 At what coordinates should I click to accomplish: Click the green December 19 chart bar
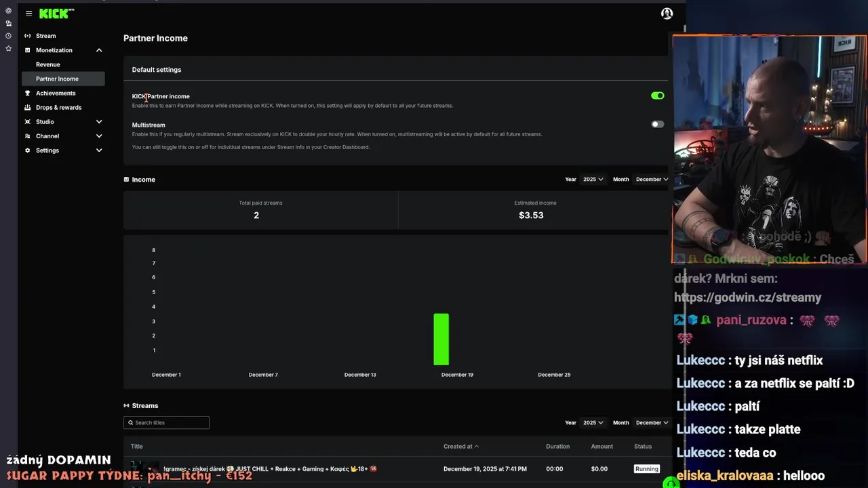[441, 339]
